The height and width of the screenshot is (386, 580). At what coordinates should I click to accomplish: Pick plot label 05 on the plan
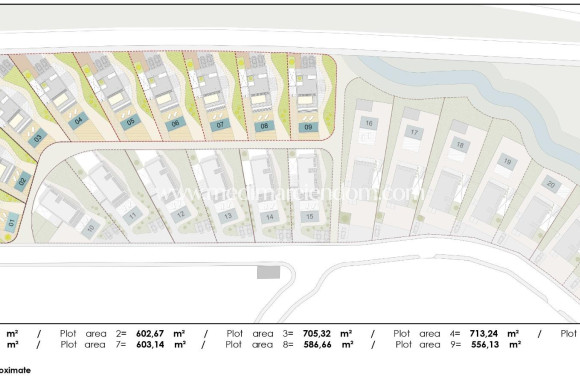pos(131,122)
